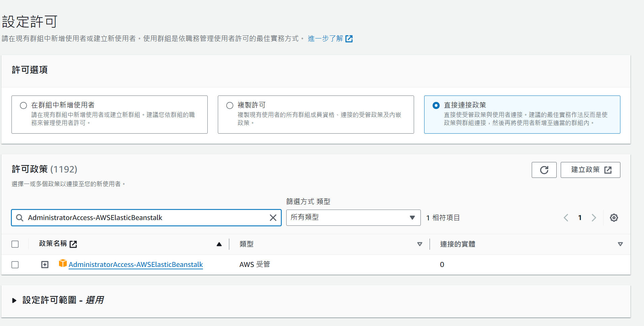Click into the policy search field
Image resolution: width=644 pixels, height=326 pixels.
point(145,218)
